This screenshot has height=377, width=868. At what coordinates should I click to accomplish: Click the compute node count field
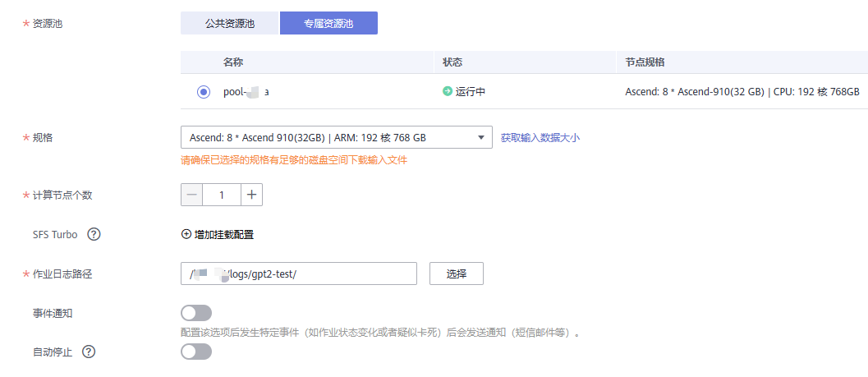click(222, 195)
